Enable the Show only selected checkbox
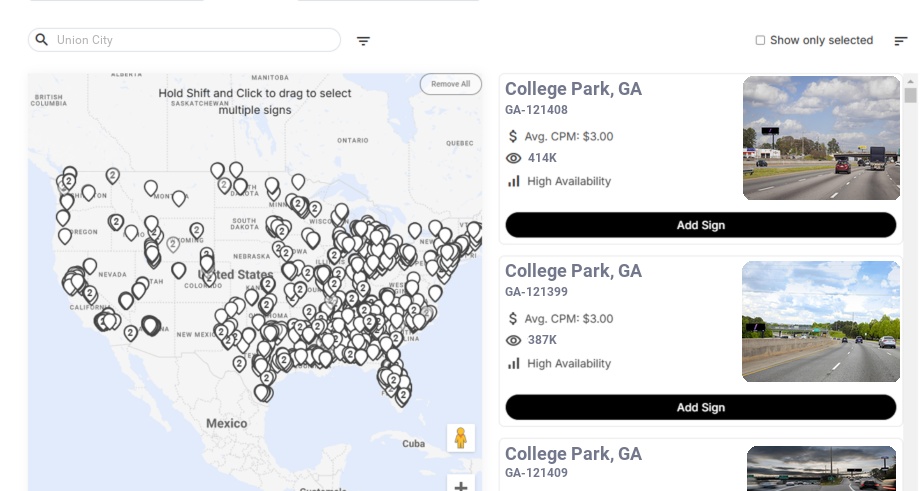920x491 pixels. click(760, 41)
